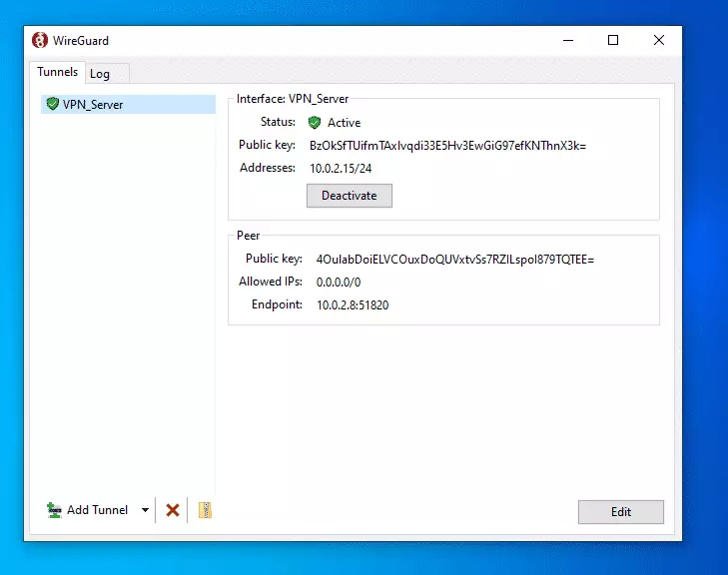Select the VPN_Server tunnel in list

tap(128, 105)
